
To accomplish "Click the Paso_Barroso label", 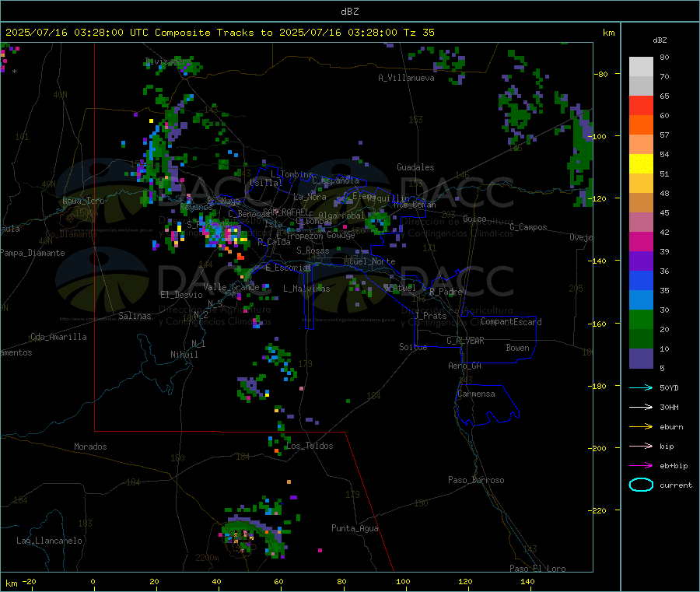I will (x=476, y=481).
